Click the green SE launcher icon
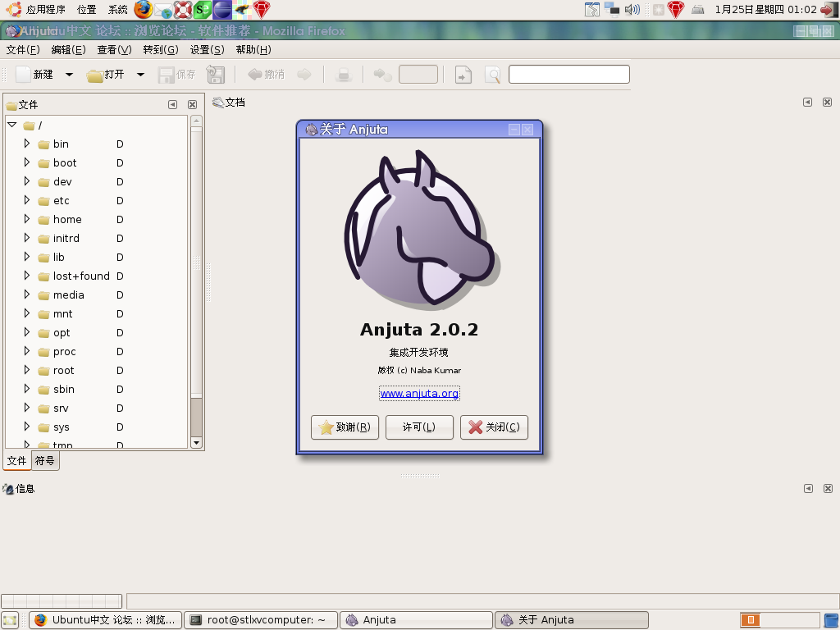This screenshot has height=630, width=840. (203, 9)
